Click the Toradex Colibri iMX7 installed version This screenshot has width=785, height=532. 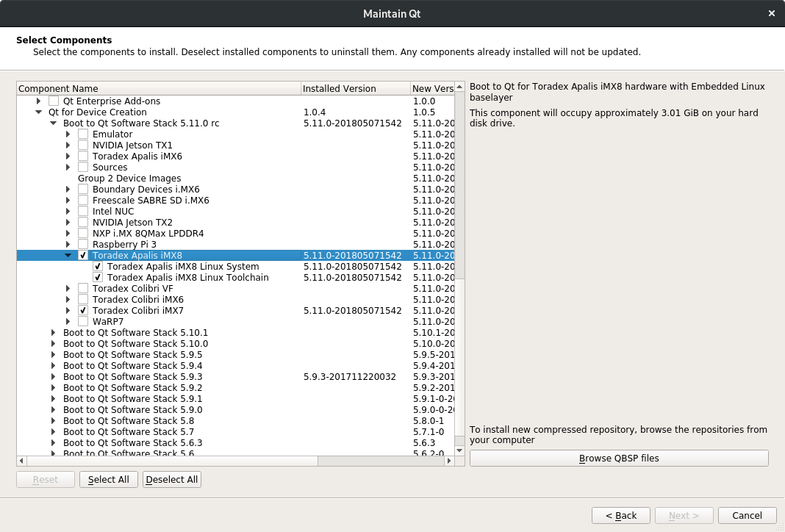tap(353, 310)
